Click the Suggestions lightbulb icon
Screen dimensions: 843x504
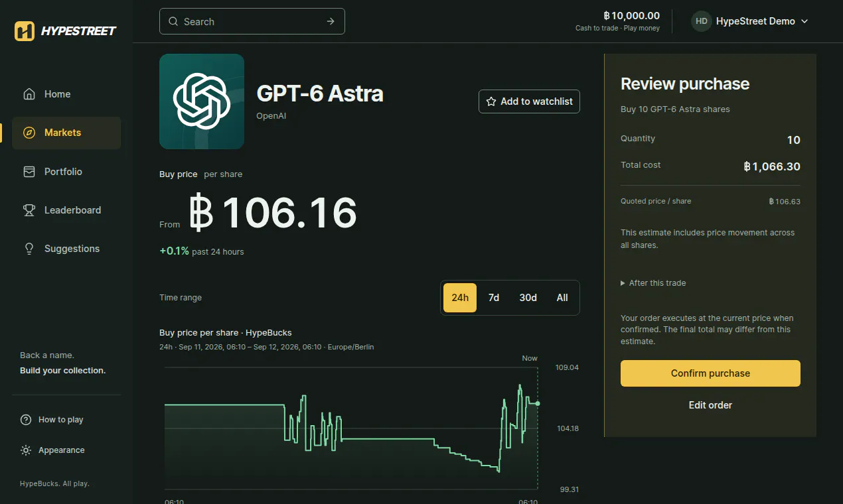[x=29, y=249]
